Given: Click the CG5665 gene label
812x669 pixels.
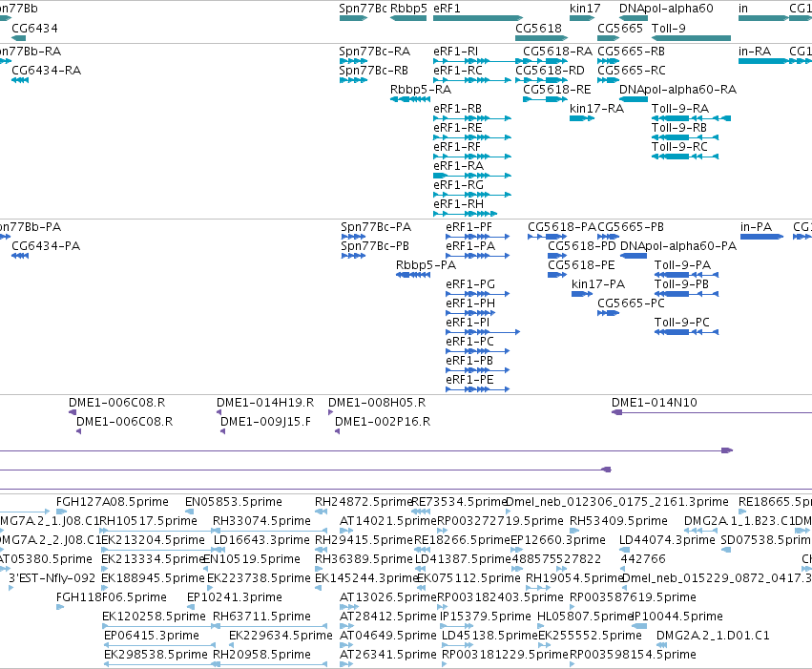Looking at the screenshot, I should click(620, 28).
